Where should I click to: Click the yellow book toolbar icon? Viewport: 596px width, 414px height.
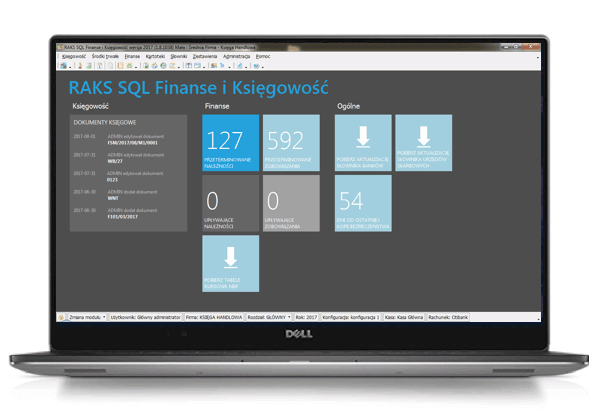coord(120,66)
